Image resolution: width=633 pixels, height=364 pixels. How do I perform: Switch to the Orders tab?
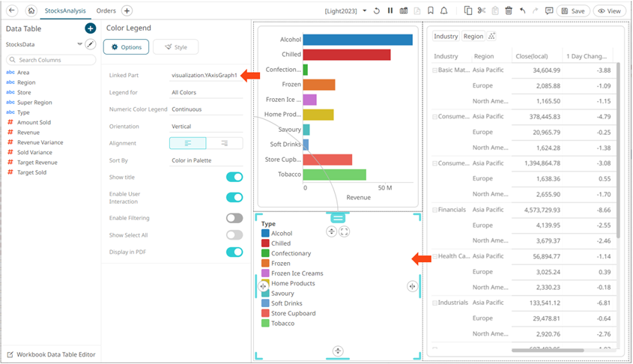pyautogui.click(x=106, y=11)
